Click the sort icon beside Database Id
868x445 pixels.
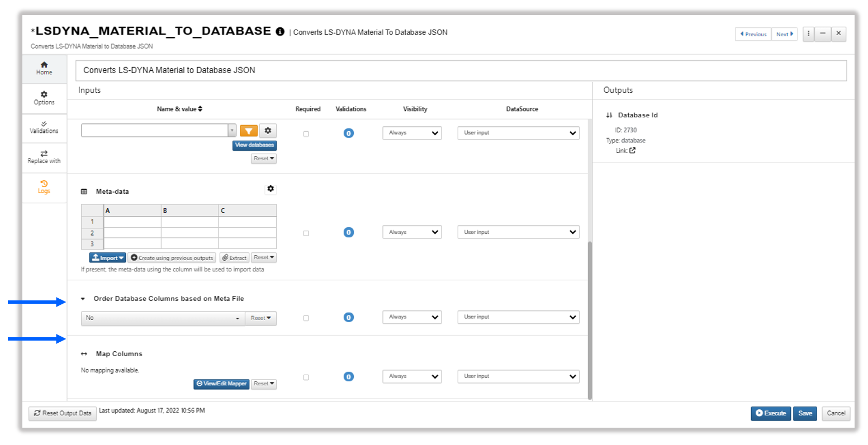tap(609, 115)
